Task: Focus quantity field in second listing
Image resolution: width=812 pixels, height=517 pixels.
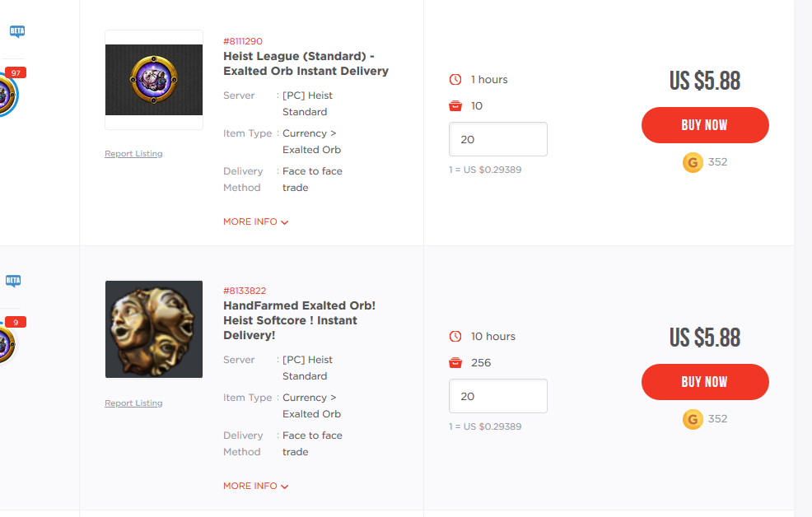Action: [497, 396]
